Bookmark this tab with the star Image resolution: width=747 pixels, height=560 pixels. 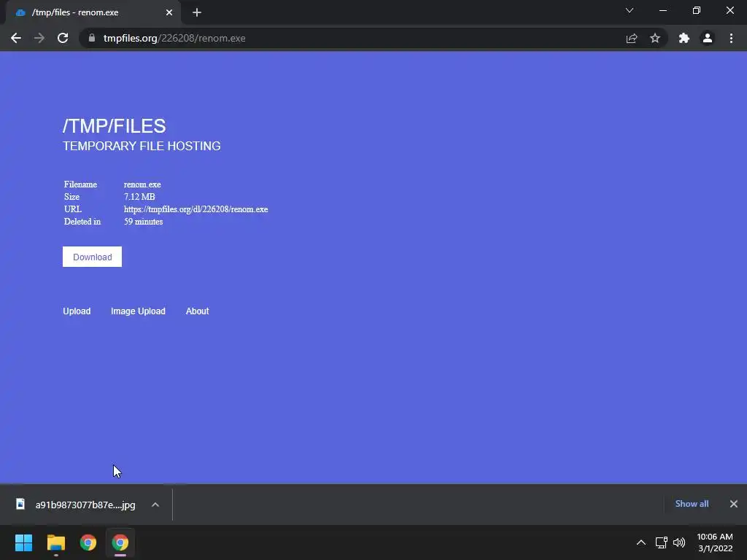[655, 38]
